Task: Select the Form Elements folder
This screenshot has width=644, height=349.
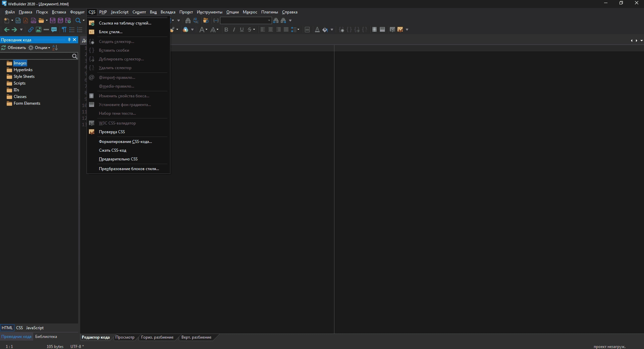Action: (x=27, y=103)
